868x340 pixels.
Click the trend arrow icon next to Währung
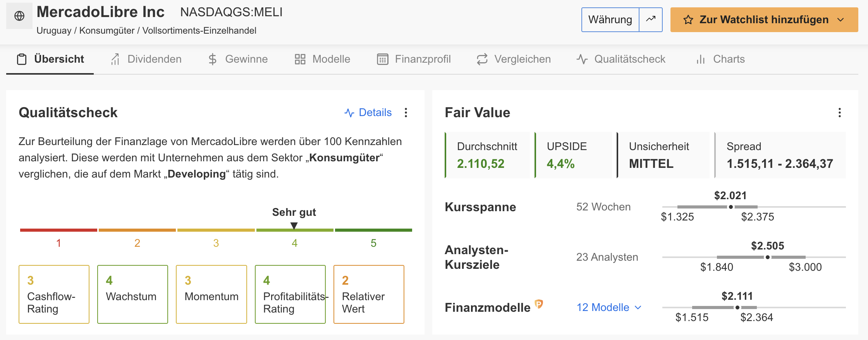tap(651, 19)
